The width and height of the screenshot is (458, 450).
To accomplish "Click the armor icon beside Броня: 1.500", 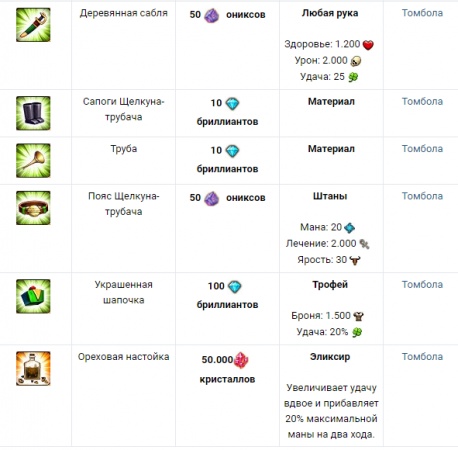I will (358, 316).
